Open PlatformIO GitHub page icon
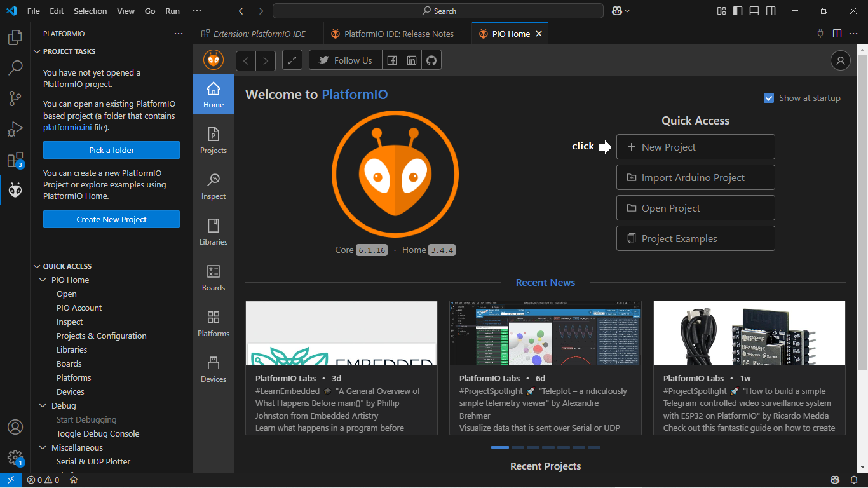The height and width of the screenshot is (488, 868). click(431, 60)
